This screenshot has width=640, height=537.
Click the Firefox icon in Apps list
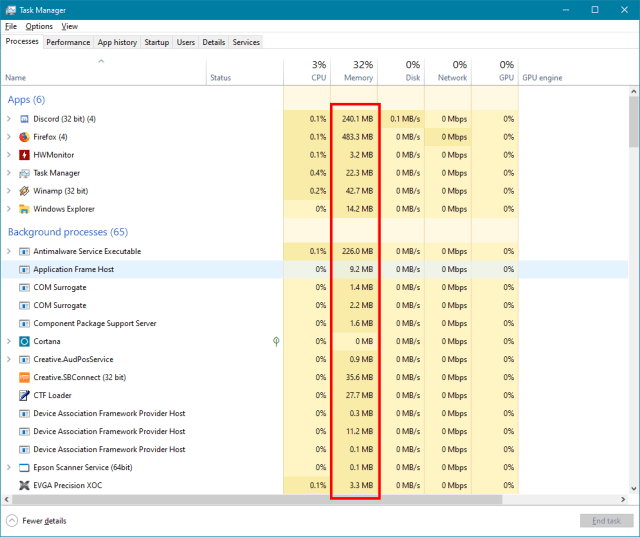(x=25, y=137)
